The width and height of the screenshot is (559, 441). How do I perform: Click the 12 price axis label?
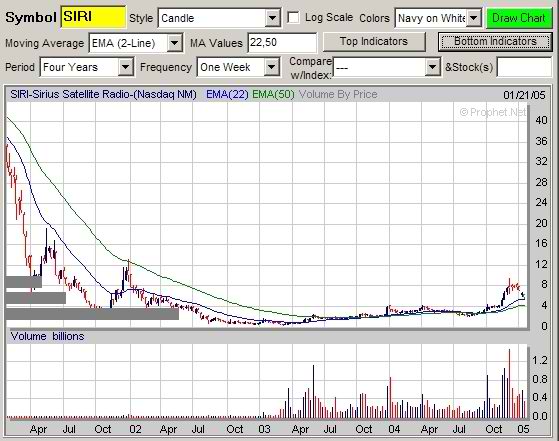(541, 264)
